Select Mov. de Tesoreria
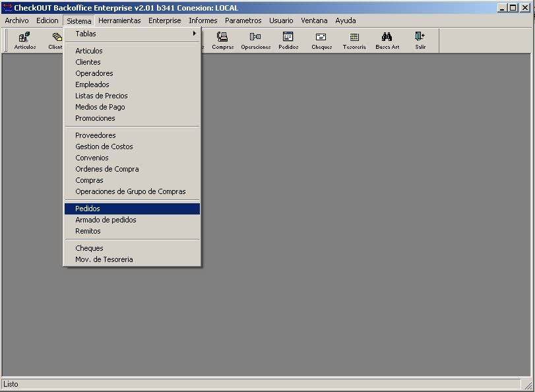535x392 pixels. pyautogui.click(x=132, y=260)
